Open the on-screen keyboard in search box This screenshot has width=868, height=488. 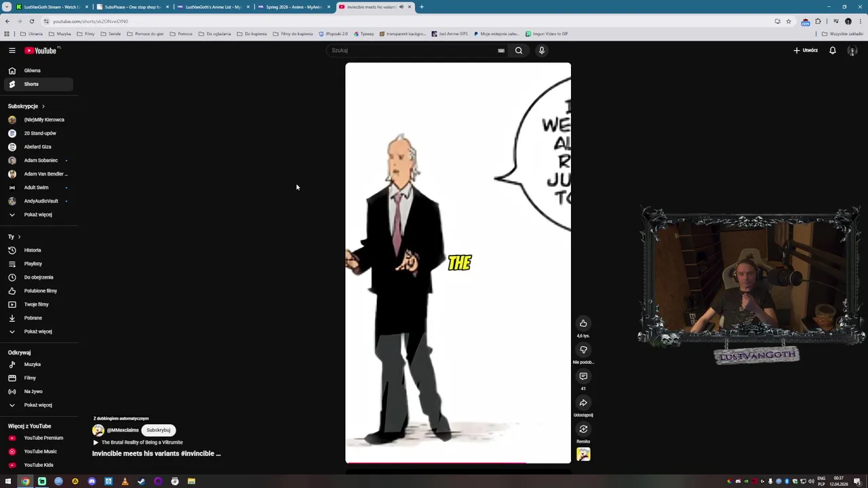point(501,50)
